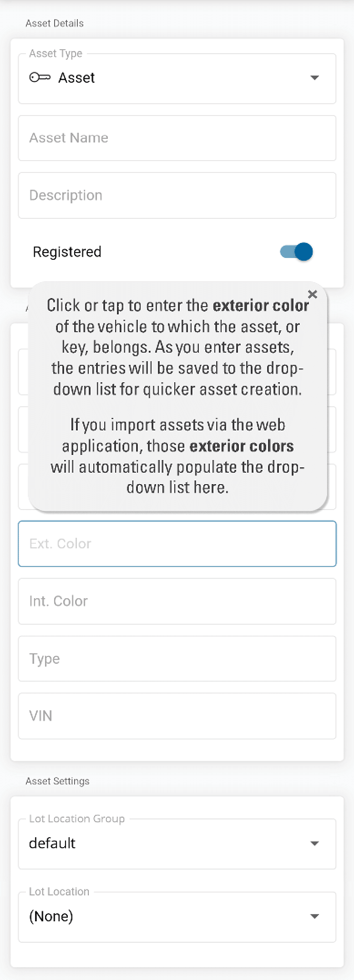Click the Registered label text
Viewport: 354px width, 980px height.
pos(67,252)
